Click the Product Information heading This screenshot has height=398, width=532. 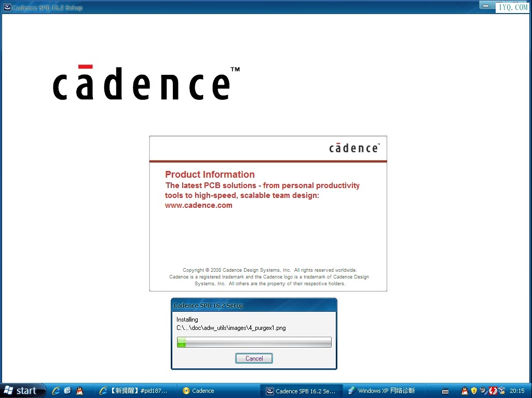click(210, 175)
